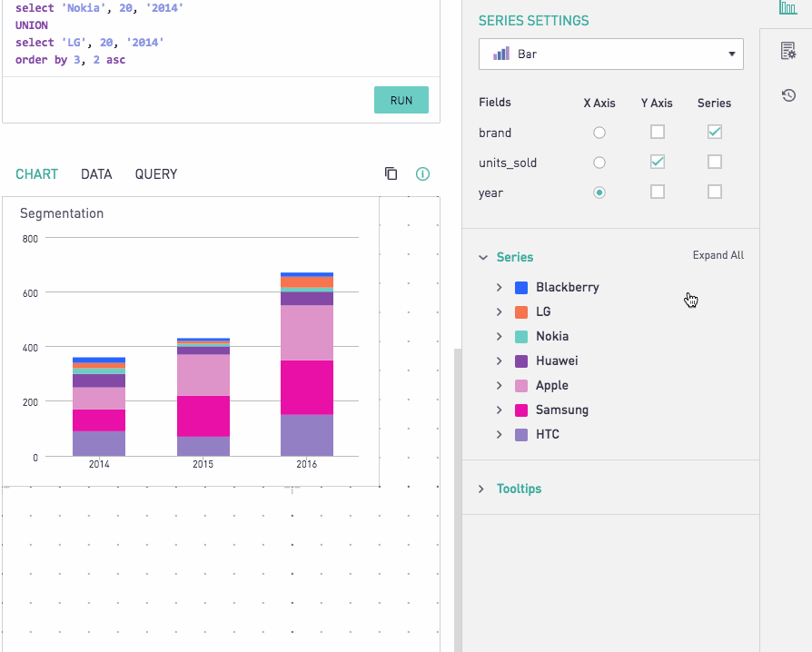Viewport: 812px width, 652px height.
Task: Pick the LG orange color swatch
Action: tap(521, 311)
